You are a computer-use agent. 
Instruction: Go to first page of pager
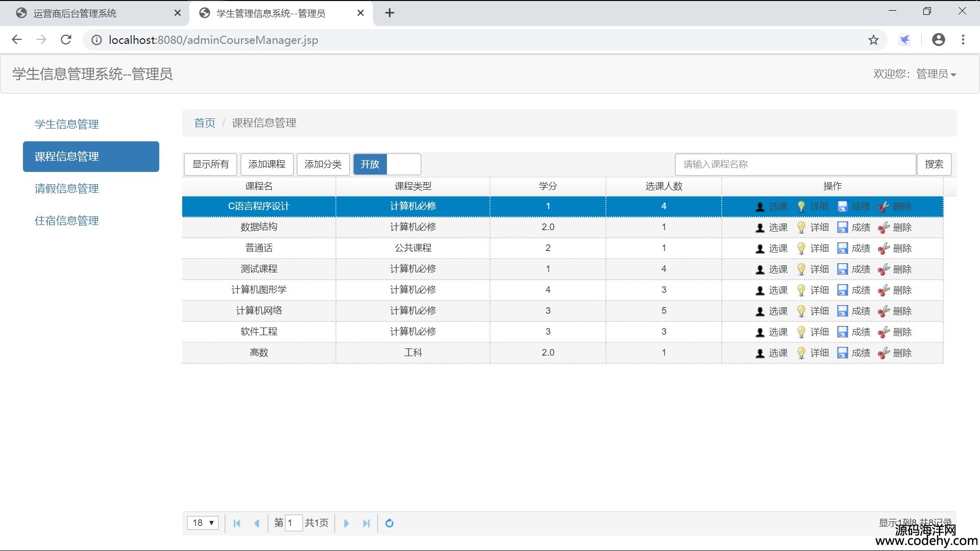click(237, 523)
